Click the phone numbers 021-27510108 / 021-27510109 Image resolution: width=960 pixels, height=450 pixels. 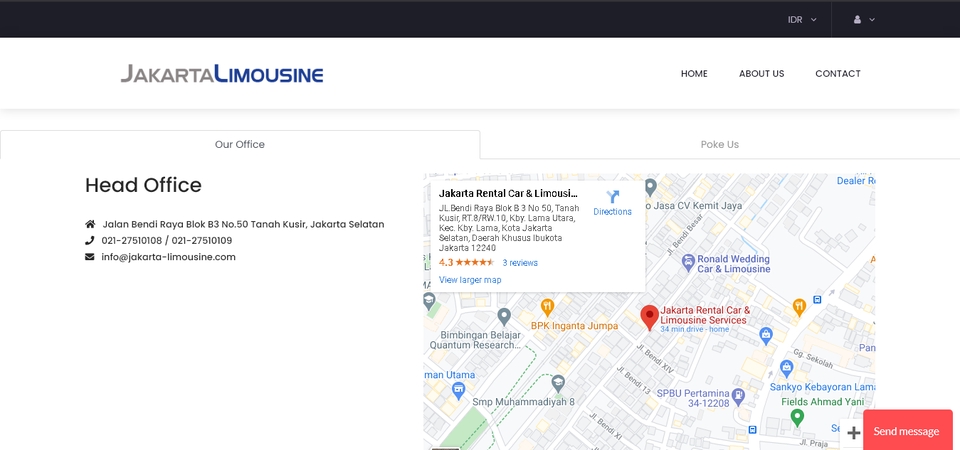pos(167,240)
